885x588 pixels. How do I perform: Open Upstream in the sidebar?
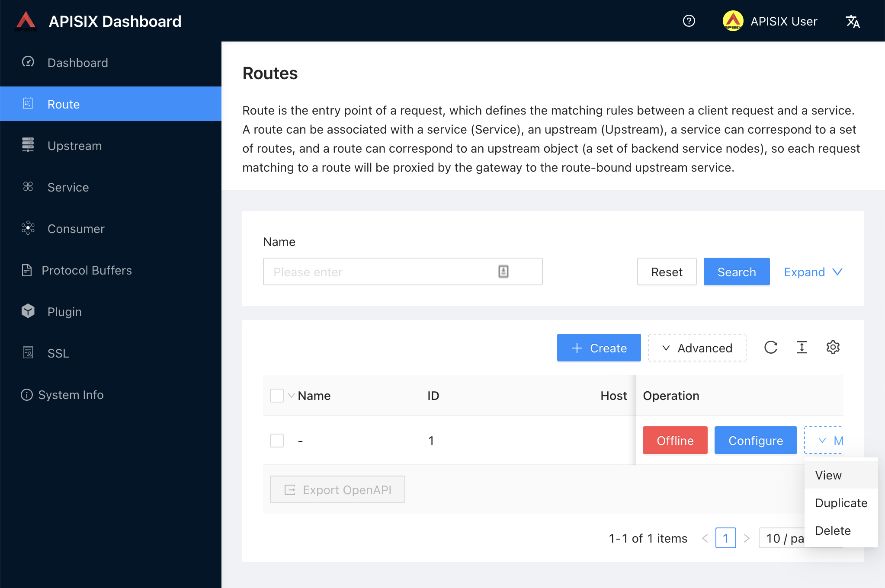click(74, 146)
